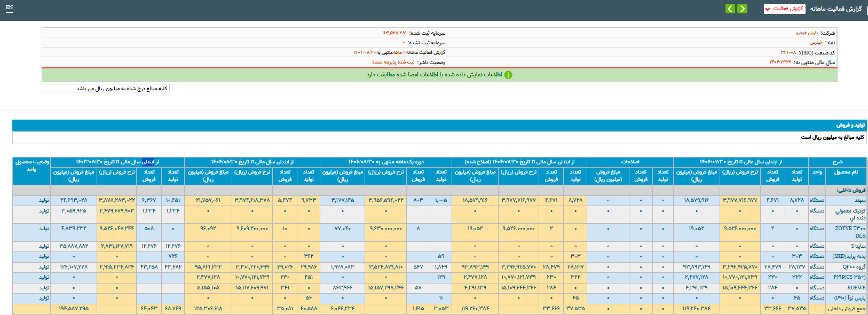Click the وضعیت محصول-واحد column header
This screenshot has height=315, width=868.
pyautogui.click(x=31, y=166)
